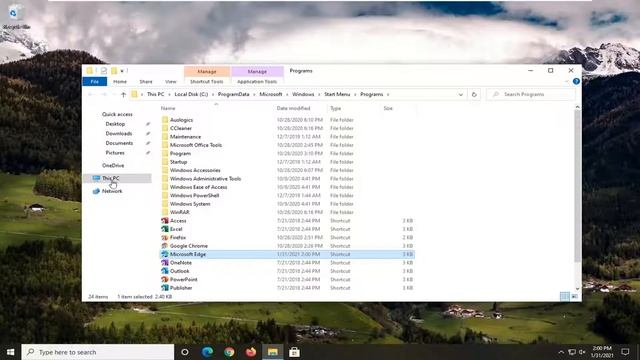Image resolution: width=640 pixels, height=360 pixels.
Task: Navigate to Local Disk (C:) breadcrumb
Action: pyautogui.click(x=191, y=94)
